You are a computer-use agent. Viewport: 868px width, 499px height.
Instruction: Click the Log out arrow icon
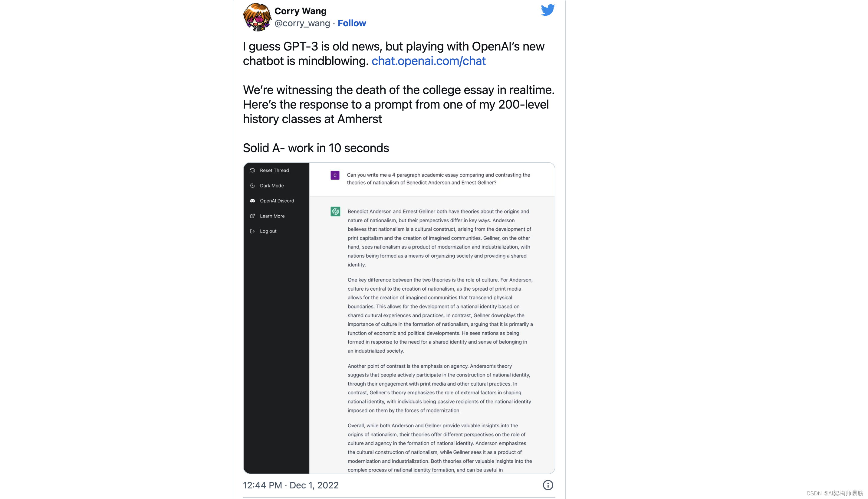(252, 231)
